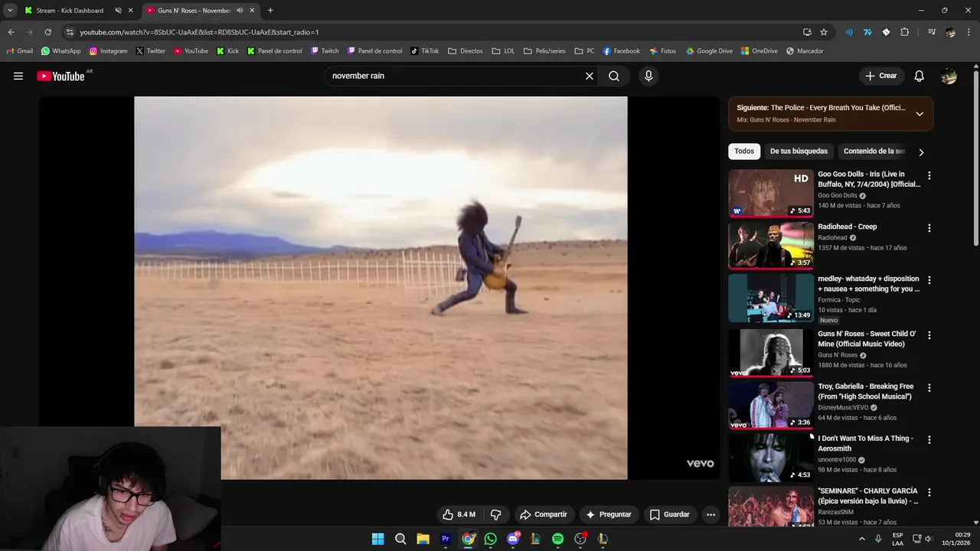
Task: Go back in browser history
Action: [11, 32]
